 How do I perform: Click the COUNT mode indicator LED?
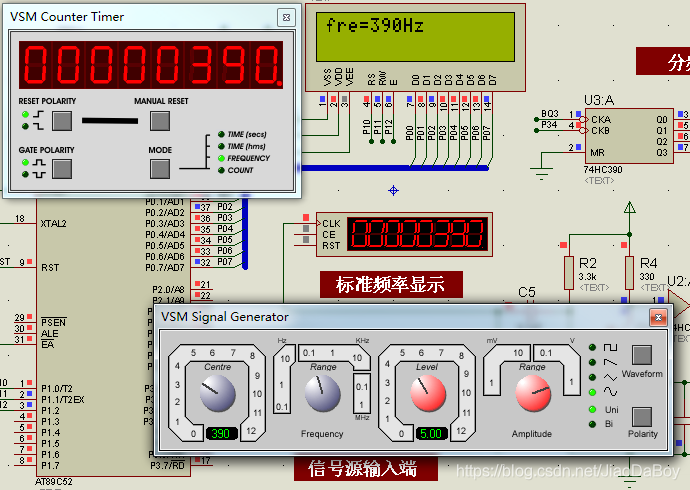pyautogui.click(x=220, y=170)
